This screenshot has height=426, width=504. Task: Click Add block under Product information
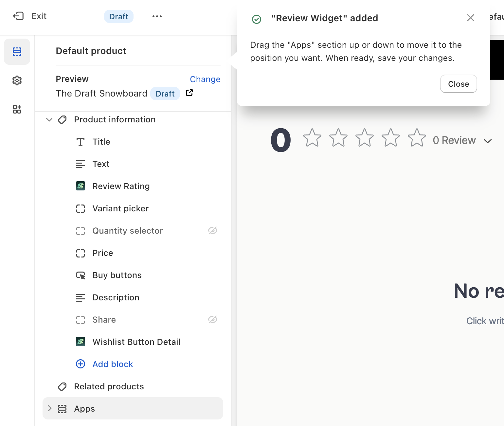point(112,364)
